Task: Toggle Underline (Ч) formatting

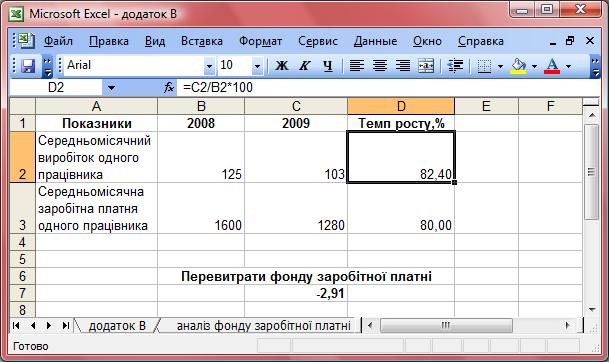Action: click(x=328, y=66)
